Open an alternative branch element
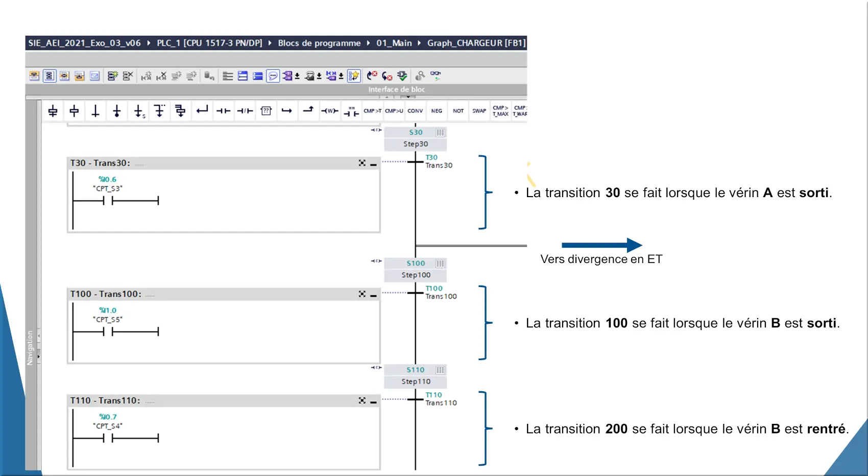Image resolution: width=868 pixels, height=476 pixels. 160,111
